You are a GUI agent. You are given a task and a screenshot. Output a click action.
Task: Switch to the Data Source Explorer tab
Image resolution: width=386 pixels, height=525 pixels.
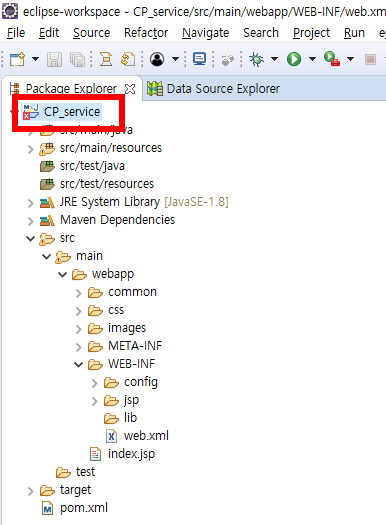(x=223, y=89)
